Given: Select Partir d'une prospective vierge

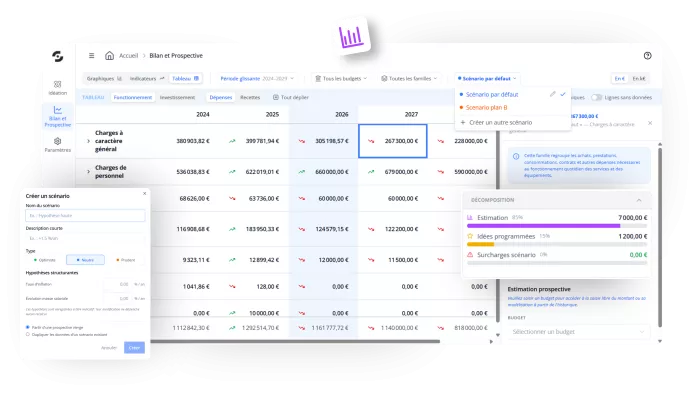Looking at the screenshot, I should click(28, 327).
